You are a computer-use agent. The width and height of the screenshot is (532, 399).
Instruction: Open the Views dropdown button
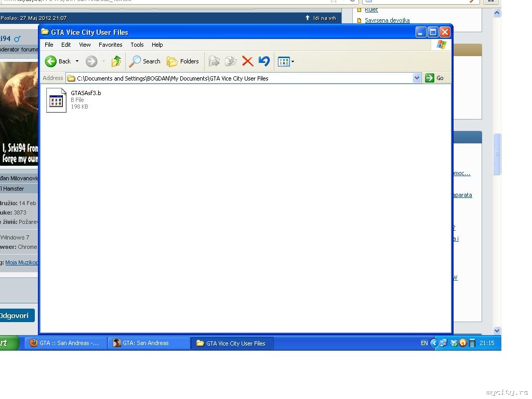point(286,61)
